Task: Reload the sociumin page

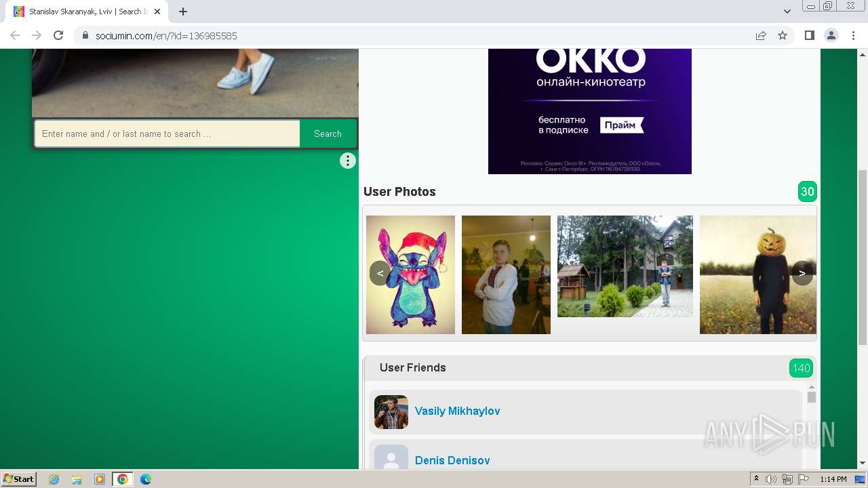Action: click(58, 35)
